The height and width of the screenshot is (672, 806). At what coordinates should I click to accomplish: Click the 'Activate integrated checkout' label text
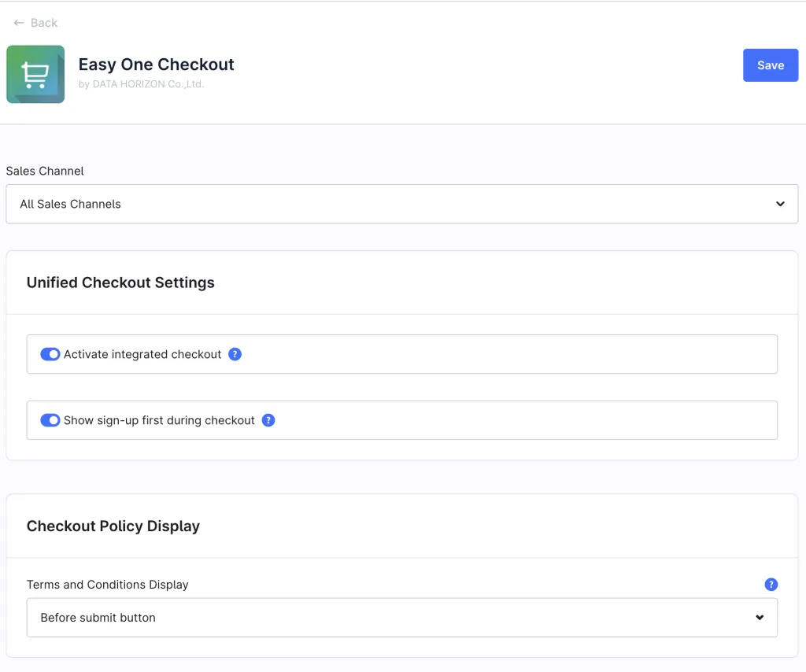(142, 354)
